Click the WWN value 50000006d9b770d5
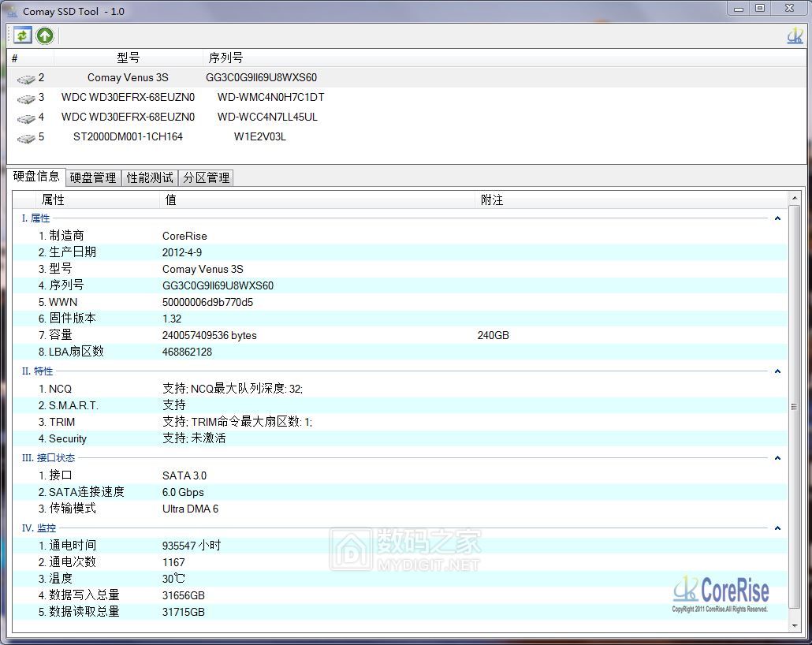The width and height of the screenshot is (812, 645). coord(207,302)
